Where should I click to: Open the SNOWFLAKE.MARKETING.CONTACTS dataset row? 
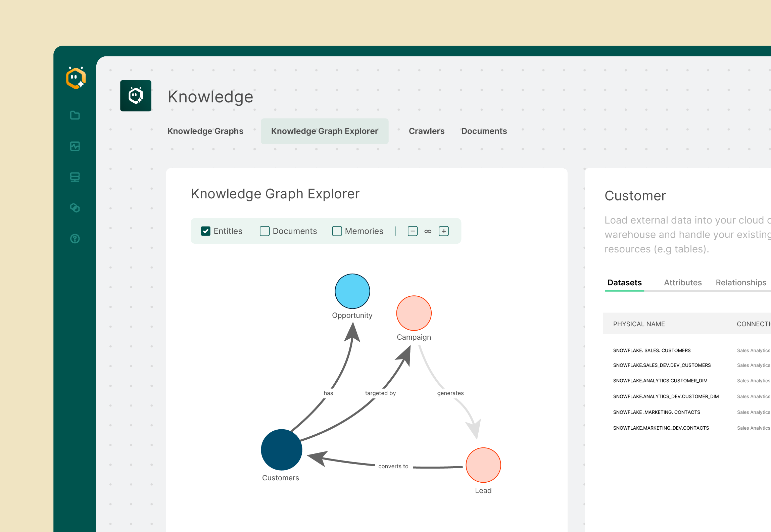tap(657, 412)
